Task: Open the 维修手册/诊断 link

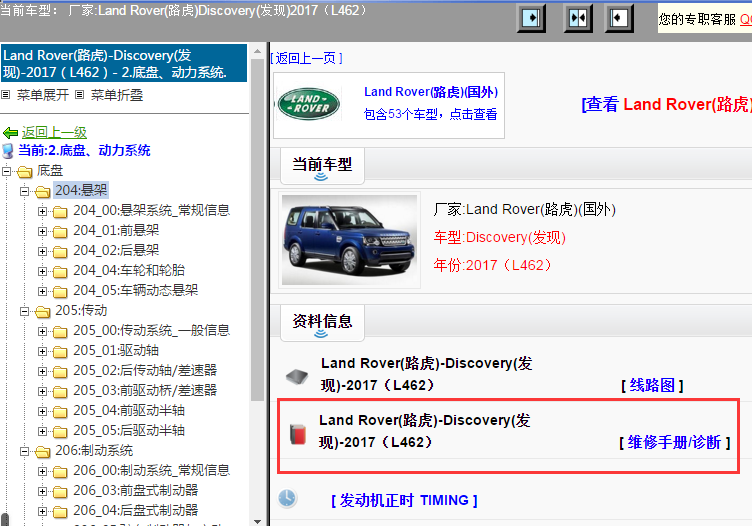Action: click(x=674, y=442)
